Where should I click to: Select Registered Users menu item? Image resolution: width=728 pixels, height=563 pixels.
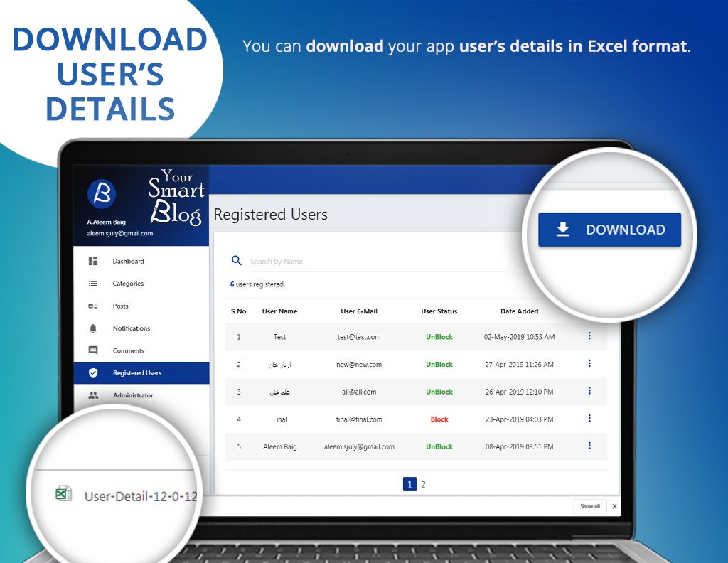click(x=141, y=372)
